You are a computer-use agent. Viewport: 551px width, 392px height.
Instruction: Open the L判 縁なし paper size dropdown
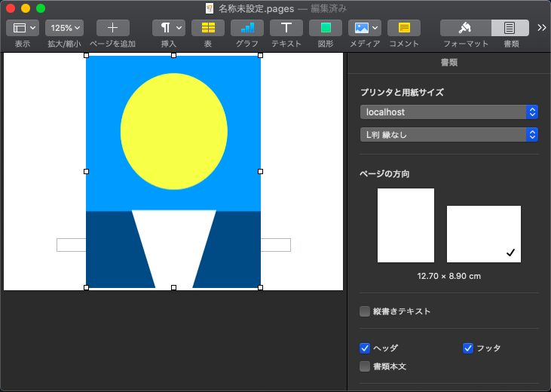pyautogui.click(x=448, y=135)
